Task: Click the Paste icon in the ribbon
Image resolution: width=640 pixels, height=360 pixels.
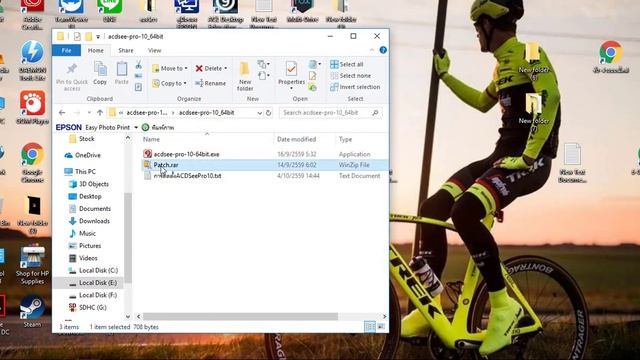Action: point(122,69)
